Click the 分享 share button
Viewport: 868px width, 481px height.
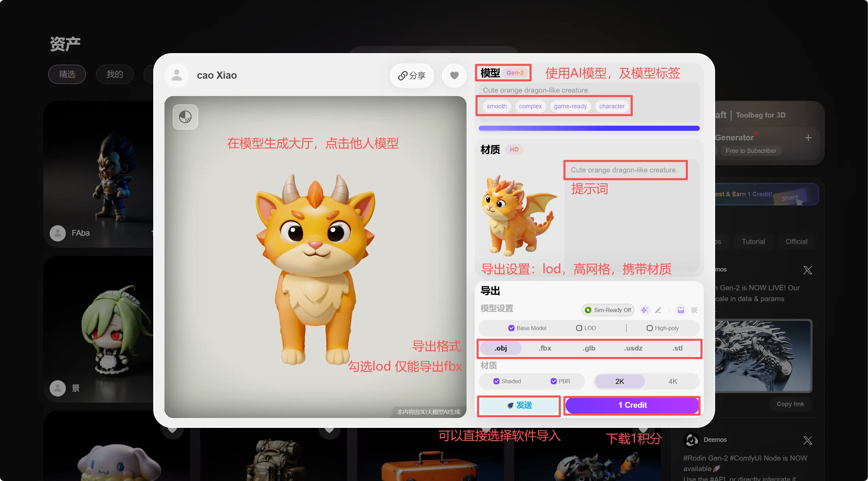click(x=412, y=75)
